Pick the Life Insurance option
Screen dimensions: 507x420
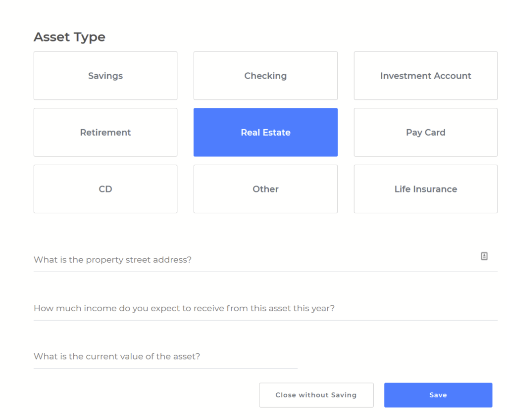pyautogui.click(x=425, y=189)
